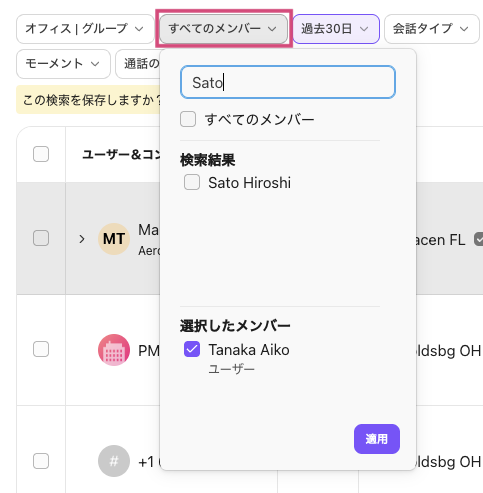Tick the すべてのメンバー checkbox in the popup
This screenshot has width=483, height=493.
click(x=188, y=119)
